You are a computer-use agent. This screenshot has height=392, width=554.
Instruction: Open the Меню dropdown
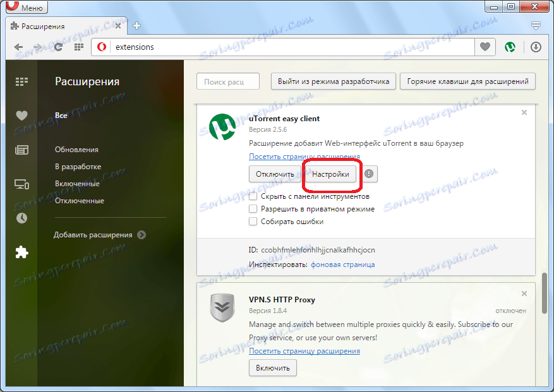[x=25, y=7]
